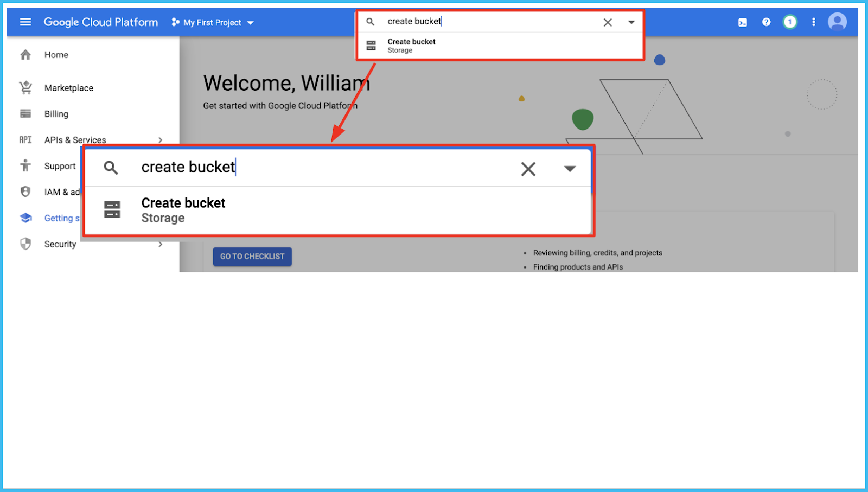Click the magnifier icon in top search bar

tap(371, 22)
